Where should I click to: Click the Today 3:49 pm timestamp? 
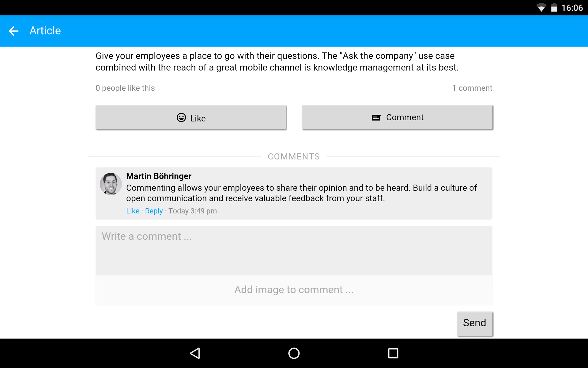coord(193,211)
